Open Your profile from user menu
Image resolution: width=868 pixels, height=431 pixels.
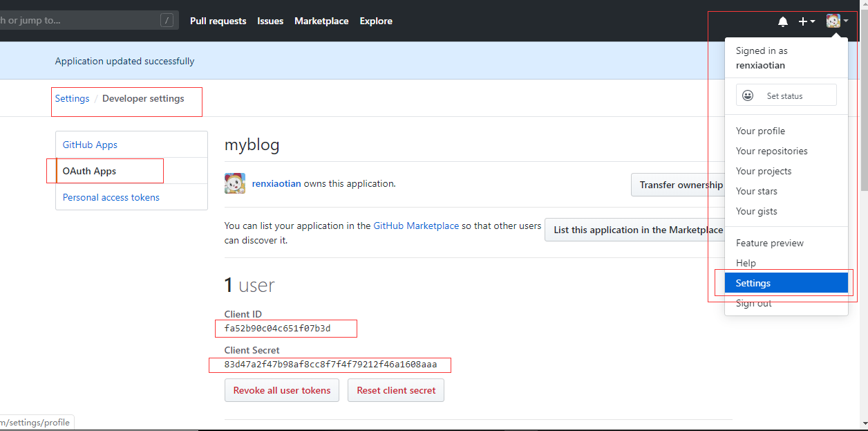(786, 131)
